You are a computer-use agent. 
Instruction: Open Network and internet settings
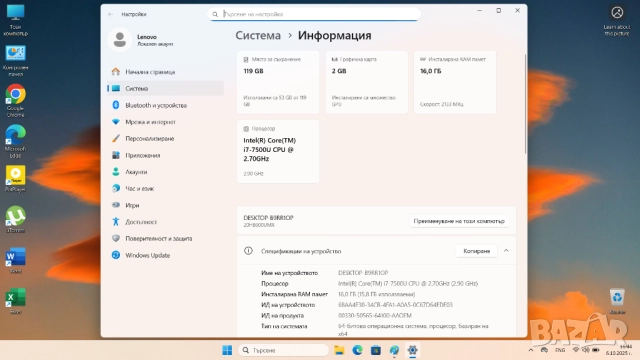pyautogui.click(x=165, y=122)
